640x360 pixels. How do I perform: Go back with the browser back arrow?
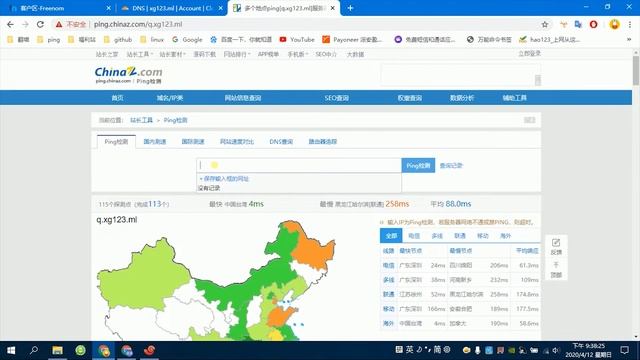pos(10,24)
